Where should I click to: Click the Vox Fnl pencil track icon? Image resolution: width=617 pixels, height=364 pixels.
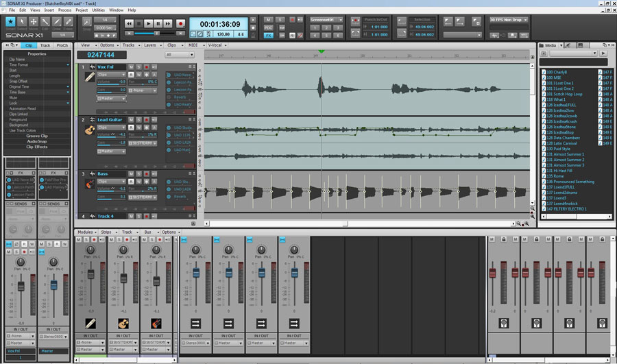point(90,77)
